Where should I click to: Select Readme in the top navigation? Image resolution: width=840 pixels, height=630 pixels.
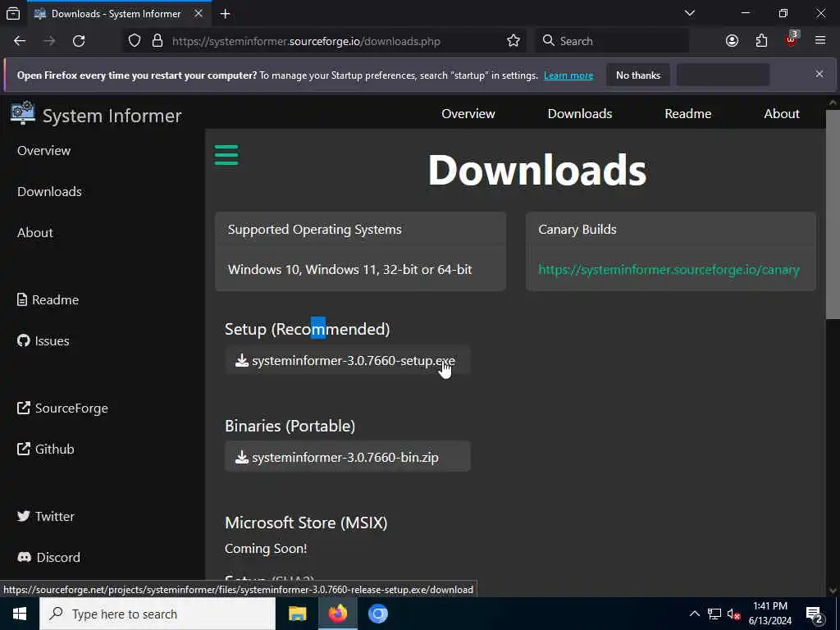tap(688, 113)
